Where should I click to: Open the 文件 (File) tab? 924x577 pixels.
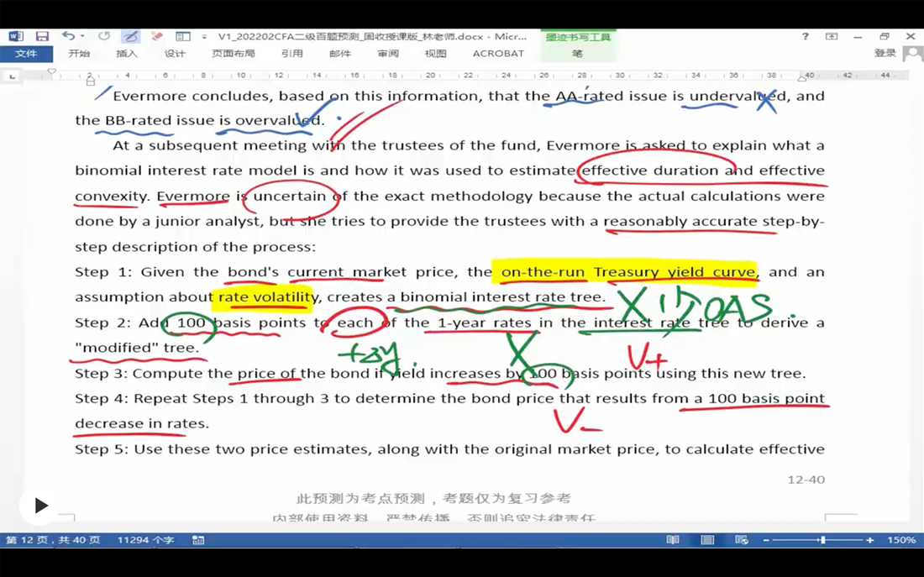point(26,54)
